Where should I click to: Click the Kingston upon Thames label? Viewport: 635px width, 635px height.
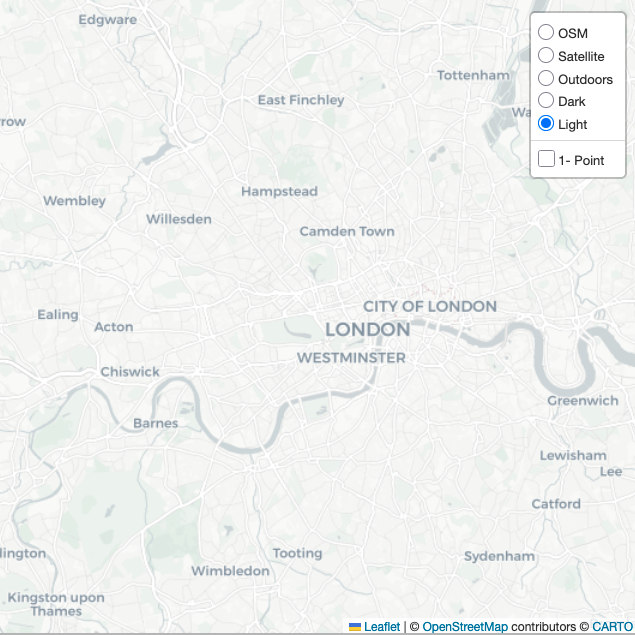coord(56,604)
